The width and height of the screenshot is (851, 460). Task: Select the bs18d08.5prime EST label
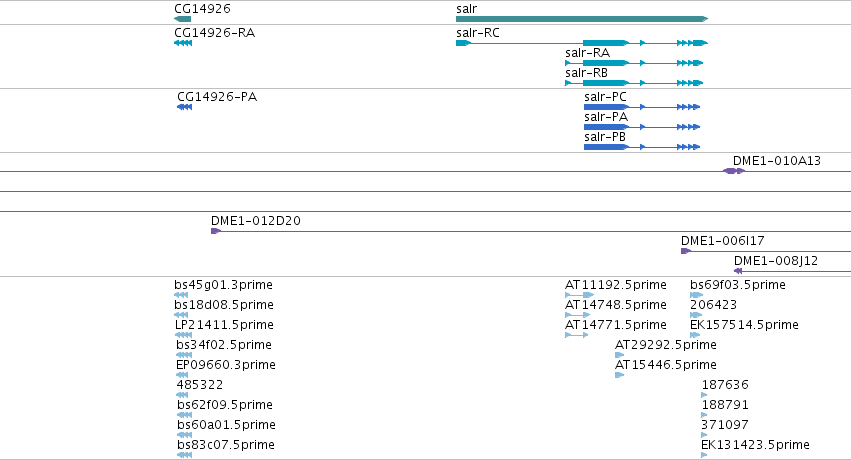point(224,305)
